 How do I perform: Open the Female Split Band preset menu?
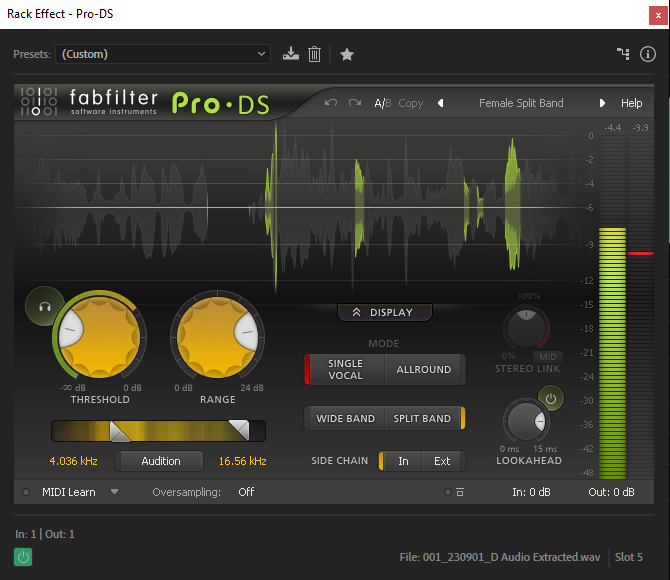(x=521, y=103)
